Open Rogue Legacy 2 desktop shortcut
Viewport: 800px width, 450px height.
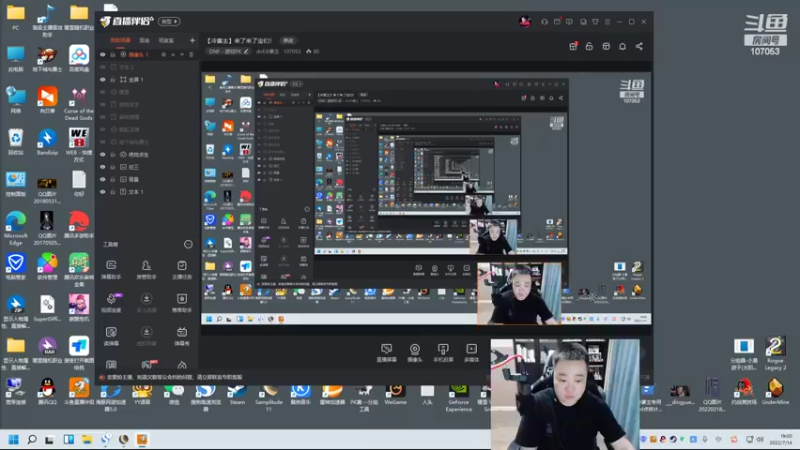click(x=775, y=355)
